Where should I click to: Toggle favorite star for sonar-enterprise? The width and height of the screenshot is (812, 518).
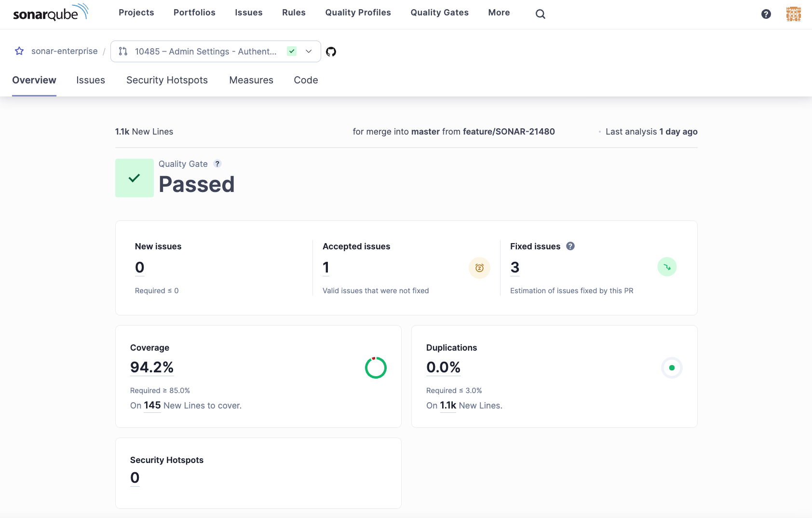pos(19,51)
